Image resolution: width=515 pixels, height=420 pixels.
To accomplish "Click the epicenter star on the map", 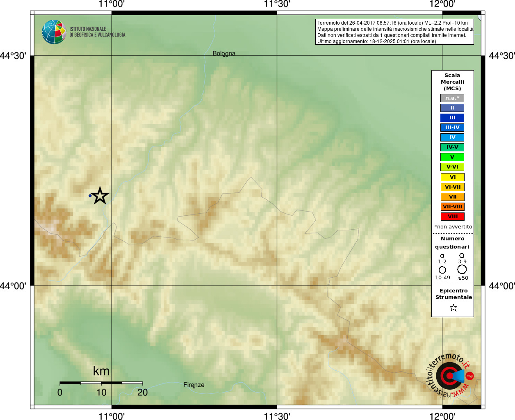I will (100, 196).
